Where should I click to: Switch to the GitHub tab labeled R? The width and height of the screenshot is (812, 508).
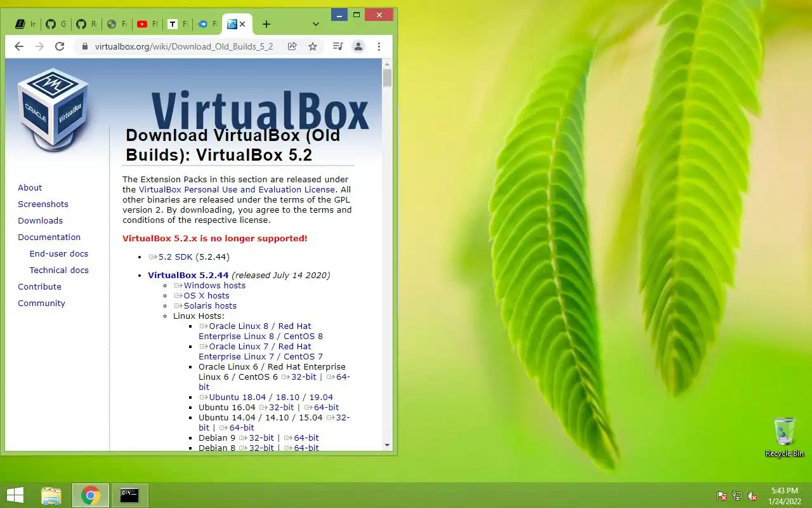[86, 24]
